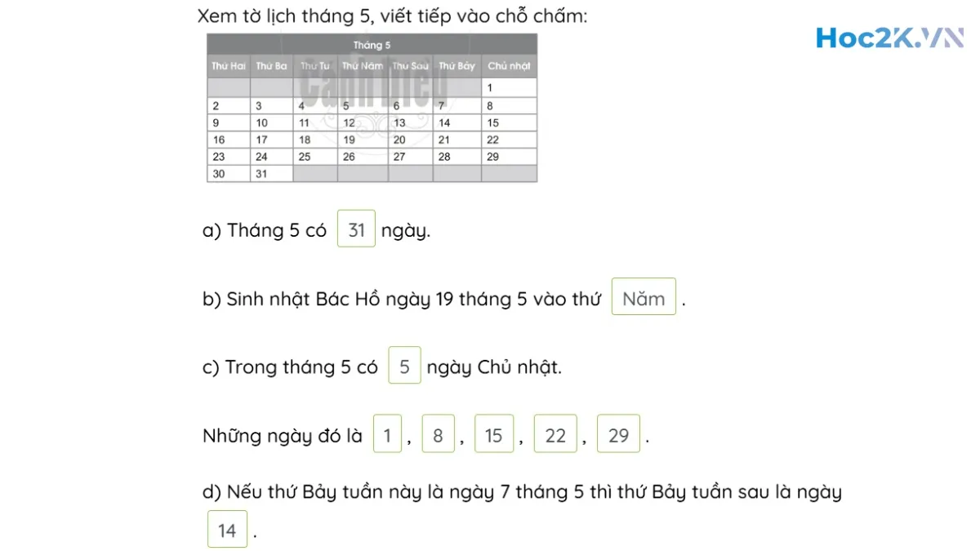
Task: Click day 31 in the calendar
Action: point(261,174)
